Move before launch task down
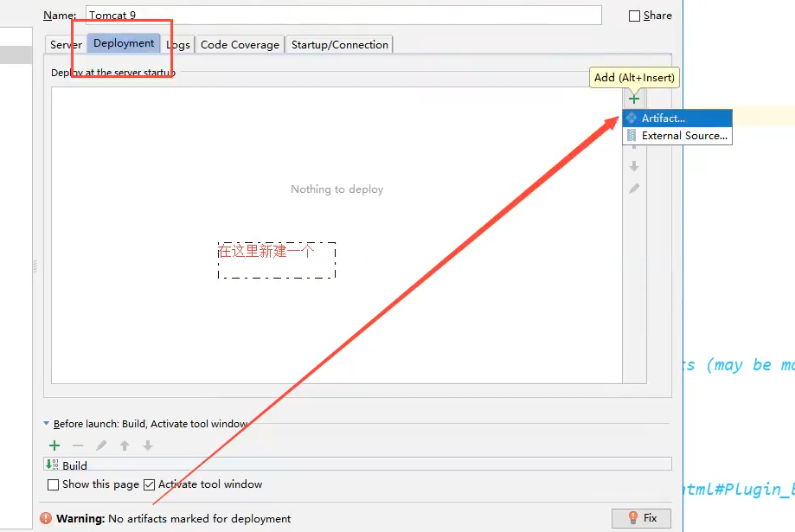 (148, 445)
